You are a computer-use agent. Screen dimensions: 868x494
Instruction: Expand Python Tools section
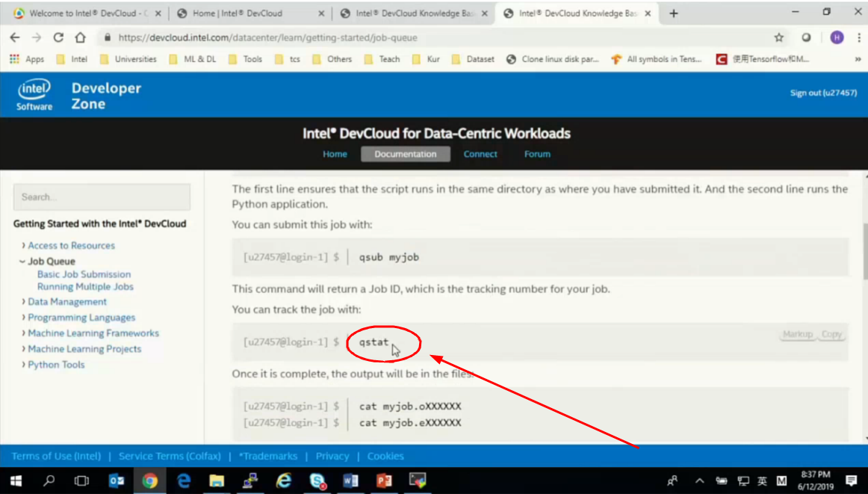tap(53, 365)
